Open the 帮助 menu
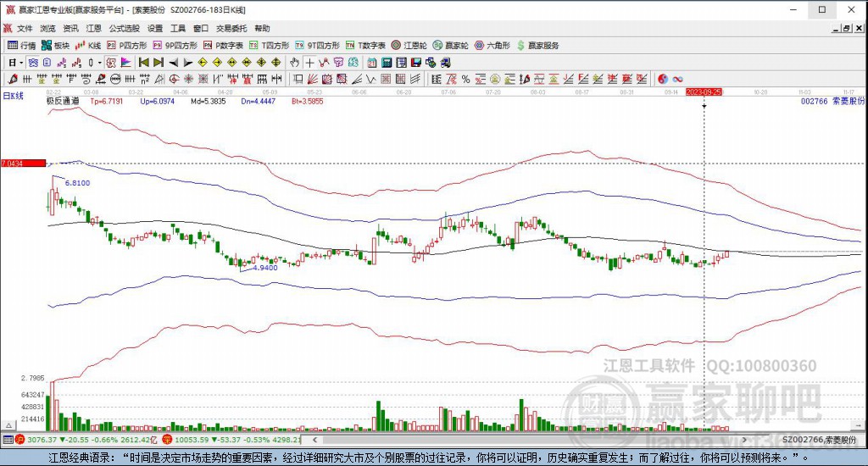This screenshot has width=868, height=466. [262, 28]
